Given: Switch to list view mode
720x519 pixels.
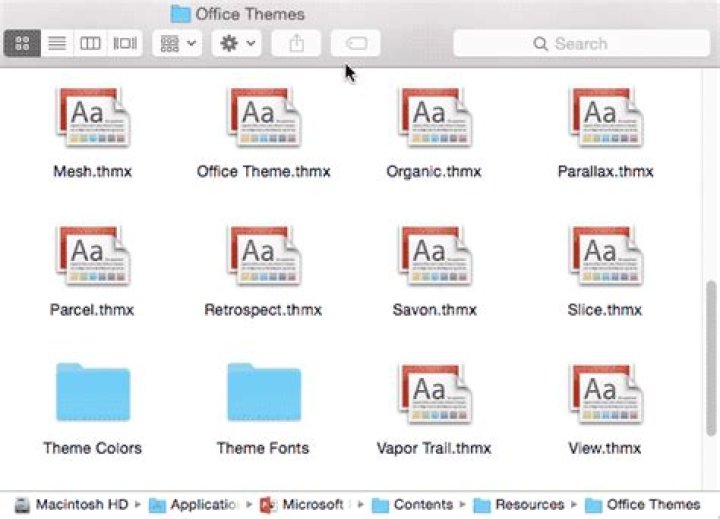Looking at the screenshot, I should [x=57, y=44].
